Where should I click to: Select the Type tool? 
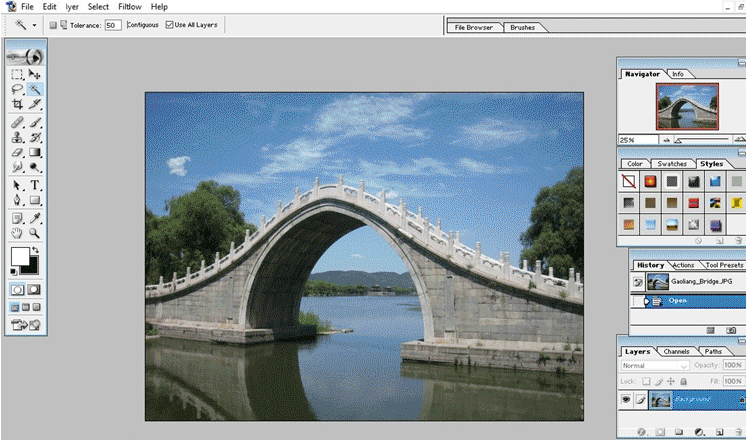point(34,185)
